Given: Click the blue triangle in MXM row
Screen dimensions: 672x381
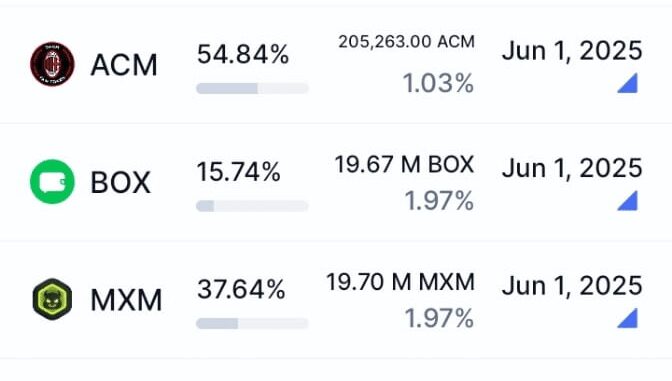Looking at the screenshot, I should pos(627,318).
